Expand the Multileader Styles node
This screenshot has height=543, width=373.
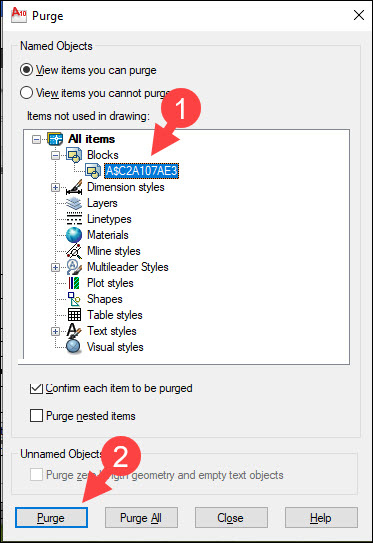pos(55,267)
